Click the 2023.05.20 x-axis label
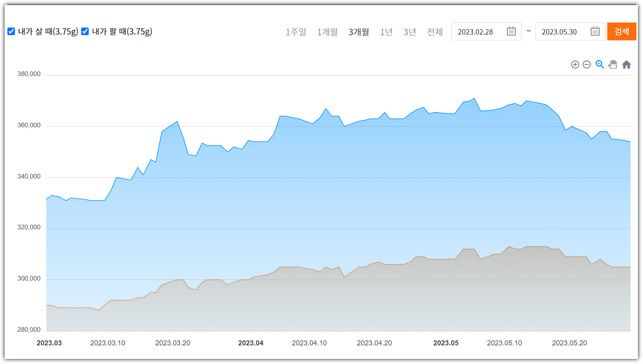 point(570,343)
